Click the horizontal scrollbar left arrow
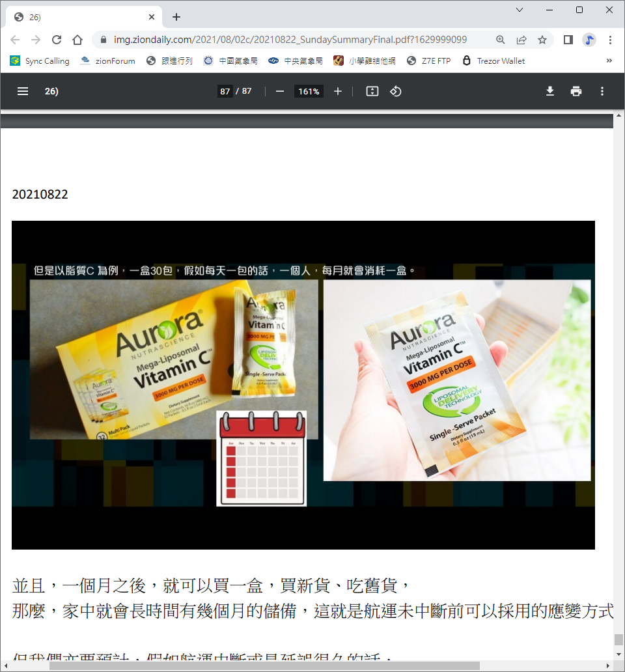This screenshot has width=625, height=672. (6, 666)
